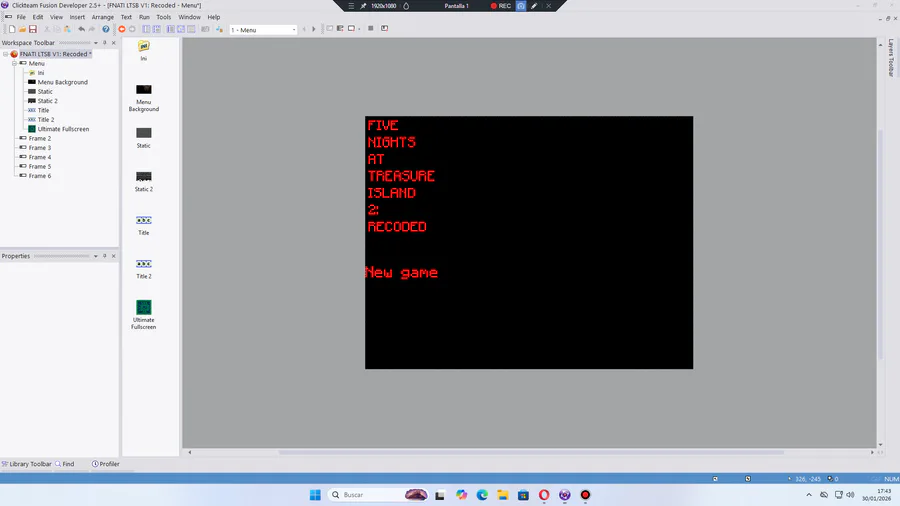
Task: Go to the previous frame arrow
Action: coord(304,29)
